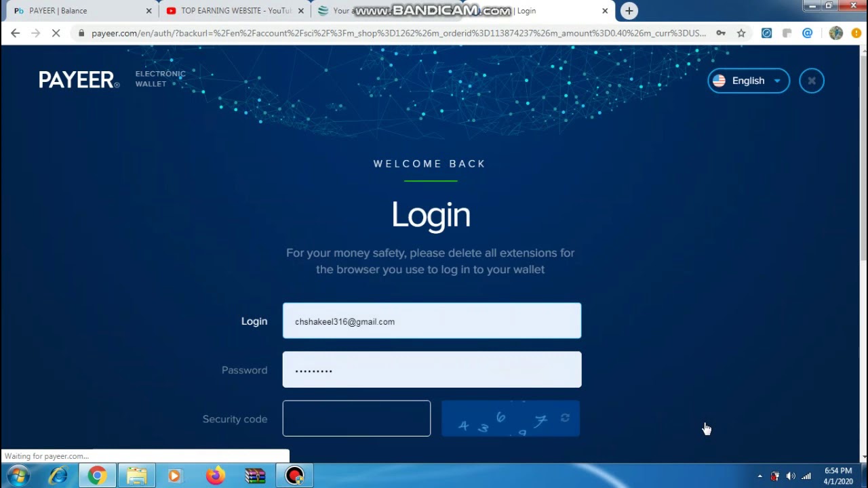Screen dimensions: 868x488
Task: Click into the Password field
Action: [432, 369]
